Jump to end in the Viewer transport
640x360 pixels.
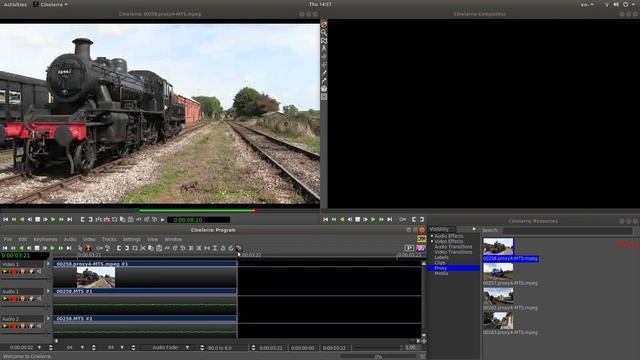tap(69, 220)
